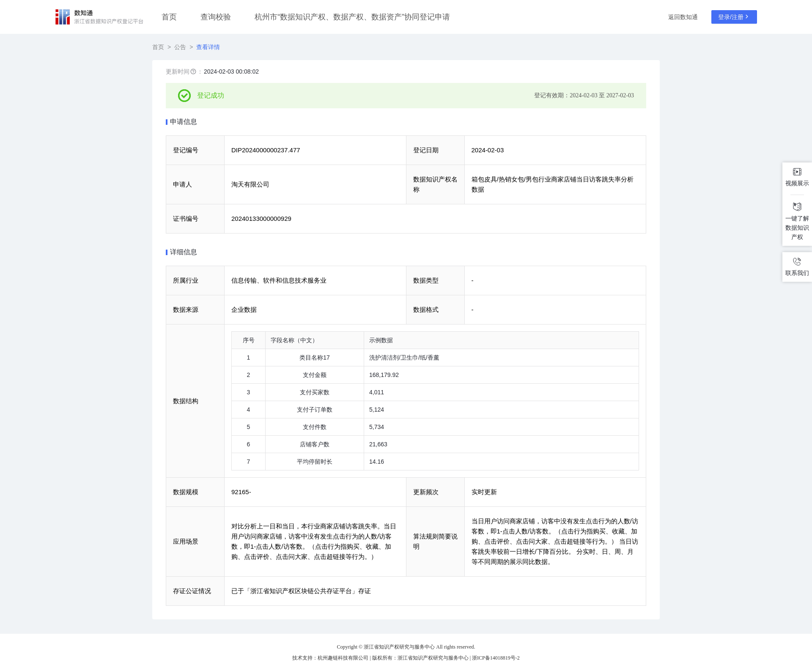
Task: Click the 数知通 platform logo
Action: (99, 17)
